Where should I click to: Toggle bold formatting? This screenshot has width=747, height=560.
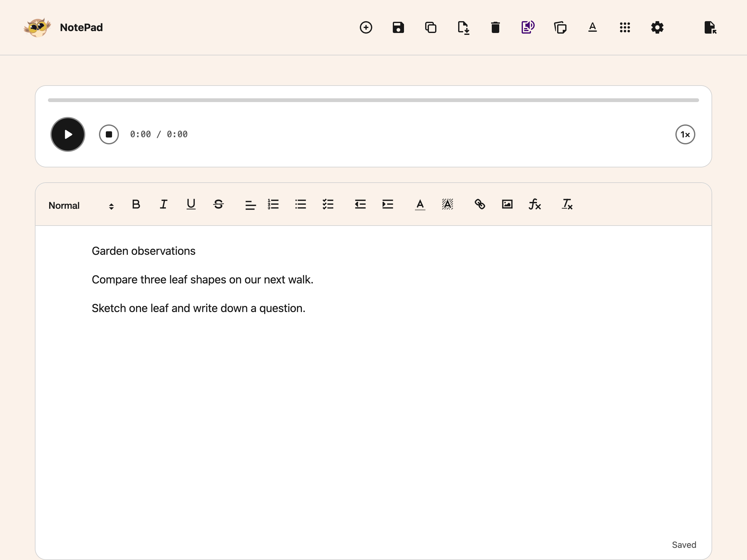[x=136, y=204]
